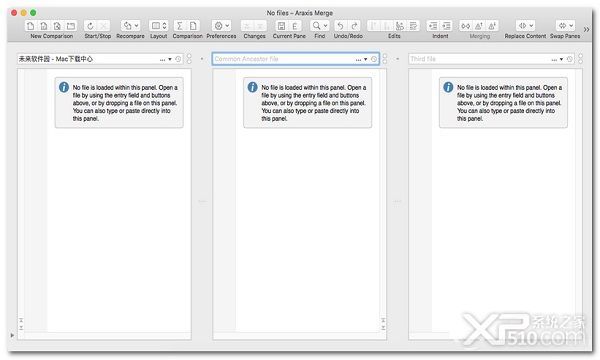Click the second Edits toolbar icon
Image resolution: width=600 pixels, height=360 pixels.
click(x=387, y=26)
